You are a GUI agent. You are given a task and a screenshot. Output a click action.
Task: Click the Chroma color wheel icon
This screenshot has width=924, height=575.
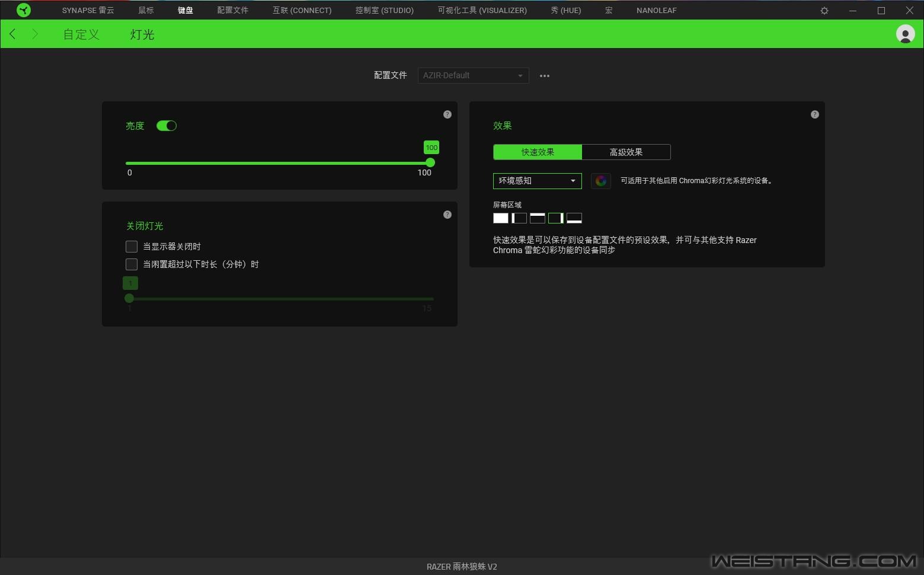[x=601, y=181]
